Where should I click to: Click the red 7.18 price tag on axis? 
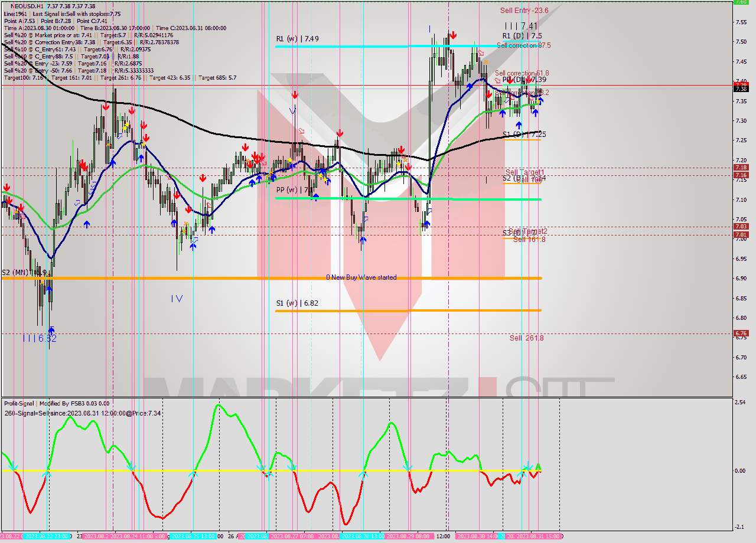(x=741, y=168)
